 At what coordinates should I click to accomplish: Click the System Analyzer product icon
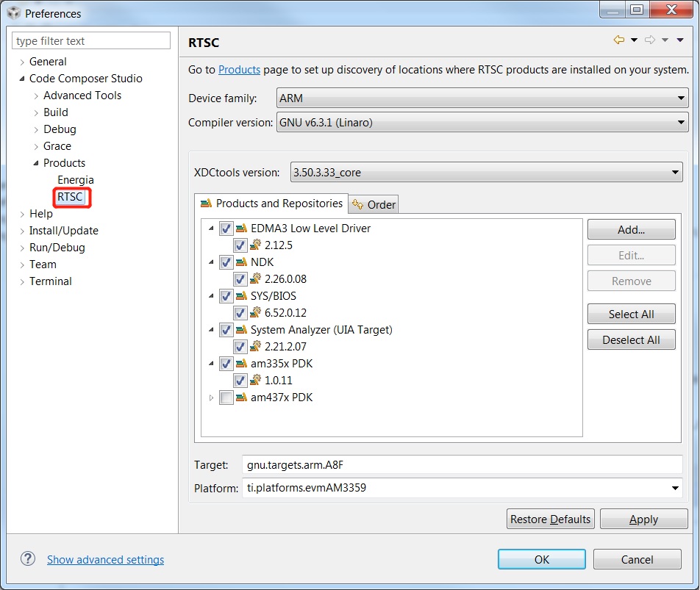point(241,330)
